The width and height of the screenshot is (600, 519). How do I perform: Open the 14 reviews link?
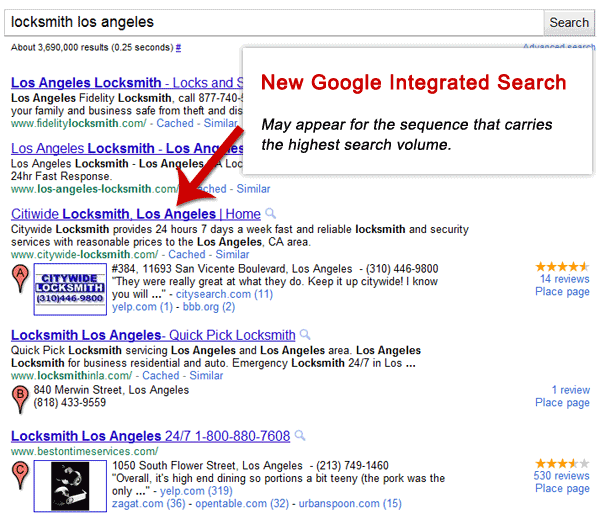(564, 279)
